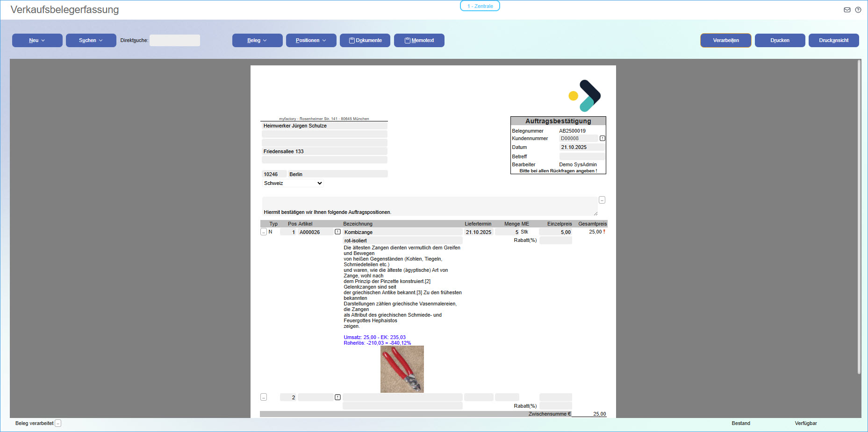Viewport: 868px width, 432px height.
Task: Focus the Direktsuche input field
Action: click(175, 40)
